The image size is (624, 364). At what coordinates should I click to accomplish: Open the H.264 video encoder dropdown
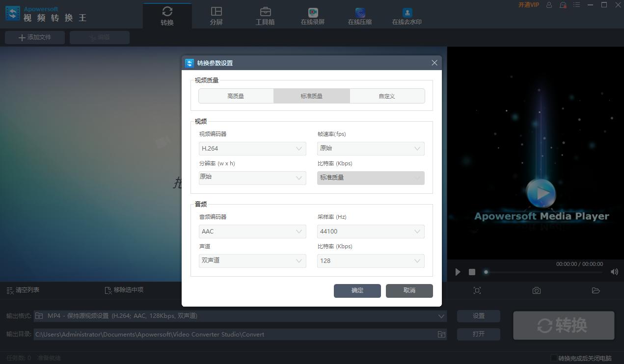pos(252,148)
